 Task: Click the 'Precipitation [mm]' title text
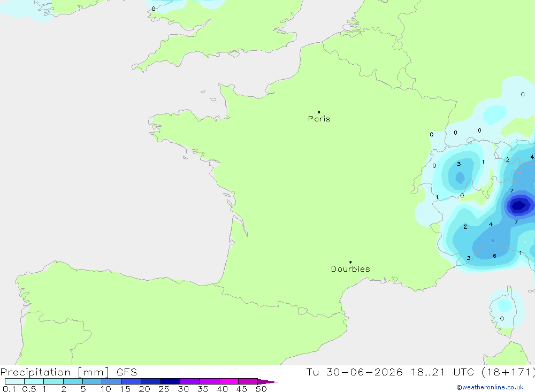55,372
